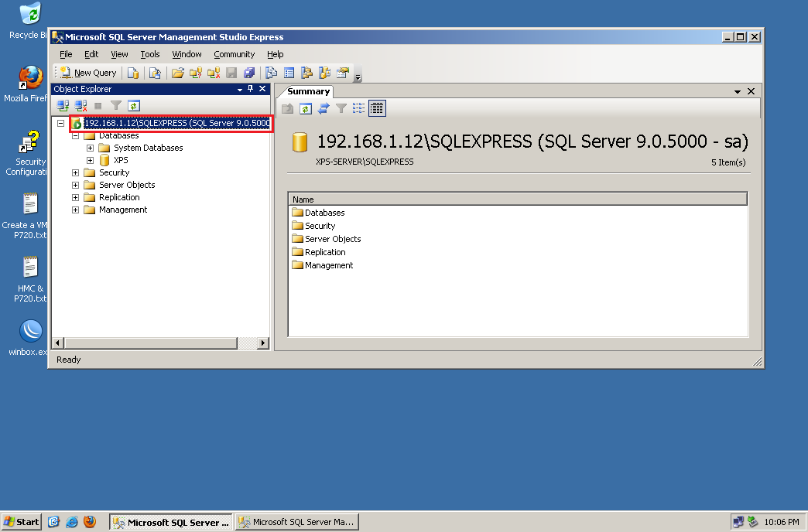Screen dimensions: 808x532
Task: Open the Properties Window icon
Action: tap(343, 73)
